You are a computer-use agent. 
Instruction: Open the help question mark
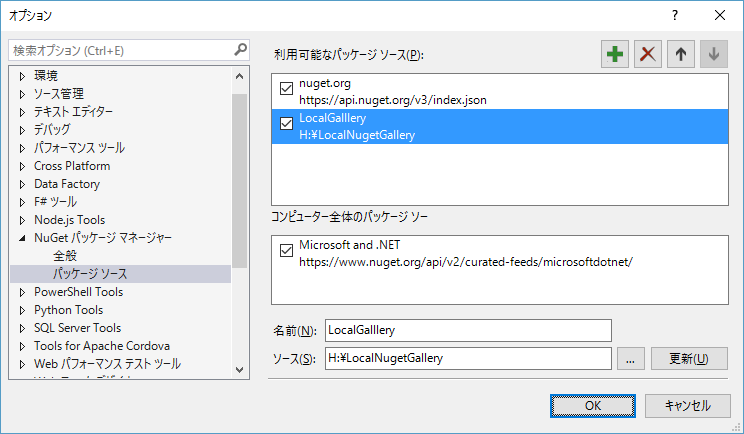tap(675, 15)
